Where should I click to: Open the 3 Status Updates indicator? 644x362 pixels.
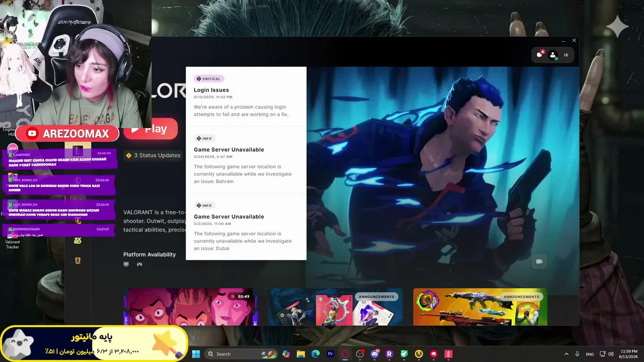click(x=153, y=155)
